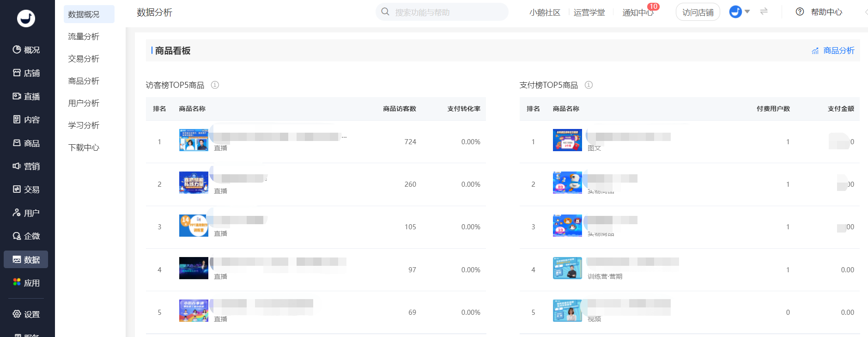Open 应用 in the sidebar

pyautogui.click(x=26, y=282)
